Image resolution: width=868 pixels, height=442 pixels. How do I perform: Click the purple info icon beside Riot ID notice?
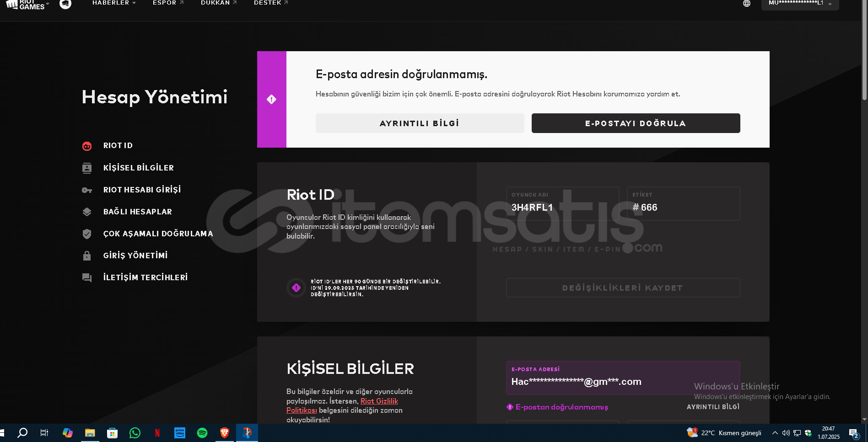coord(296,288)
